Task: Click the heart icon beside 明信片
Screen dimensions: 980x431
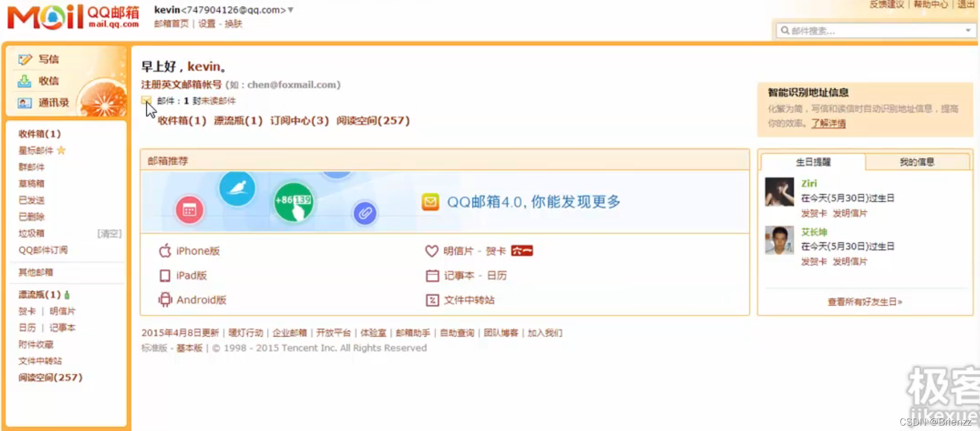Action: [x=431, y=251]
